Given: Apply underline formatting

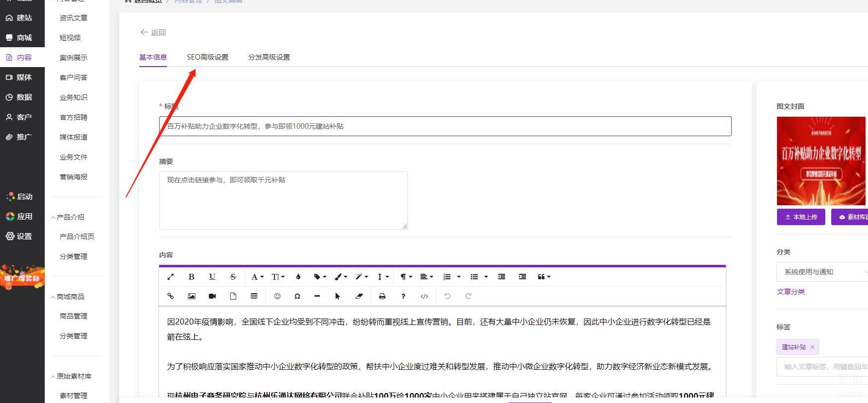Looking at the screenshot, I should point(212,277).
